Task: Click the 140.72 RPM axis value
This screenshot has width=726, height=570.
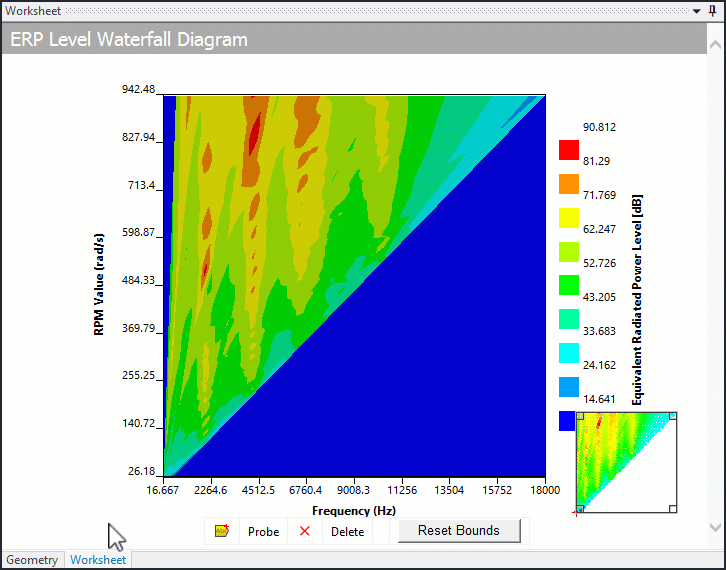Action: pos(138,423)
